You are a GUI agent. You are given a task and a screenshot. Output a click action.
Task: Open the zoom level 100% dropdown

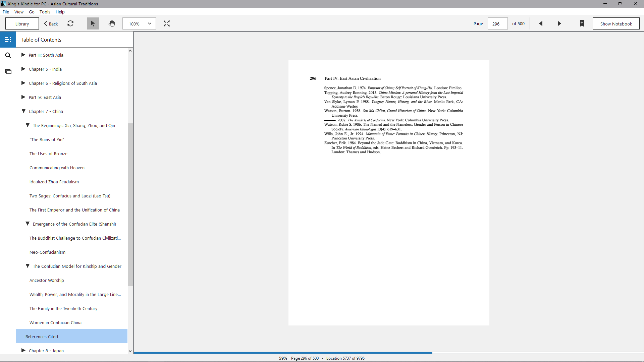(x=139, y=23)
